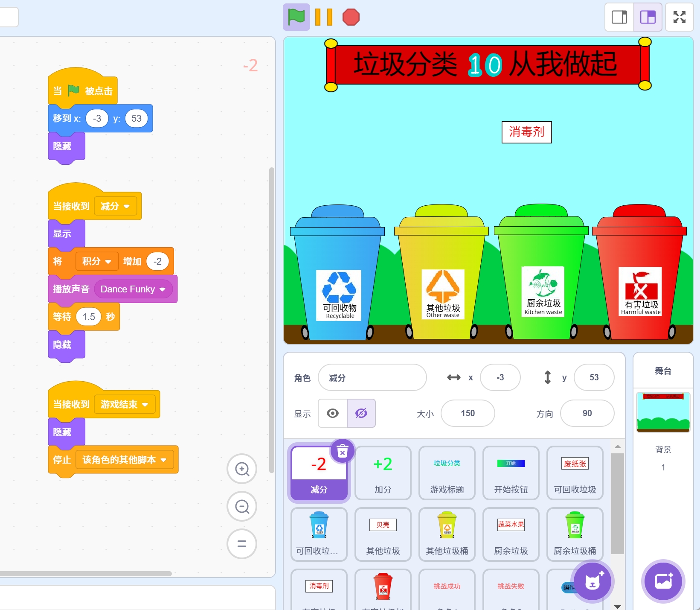700x610 pixels.
Task: Click the red stop sign button
Action: (x=351, y=18)
